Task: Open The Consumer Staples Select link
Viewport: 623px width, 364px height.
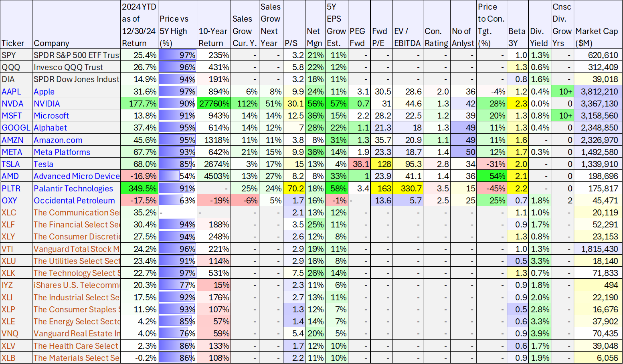Action: click(x=77, y=310)
